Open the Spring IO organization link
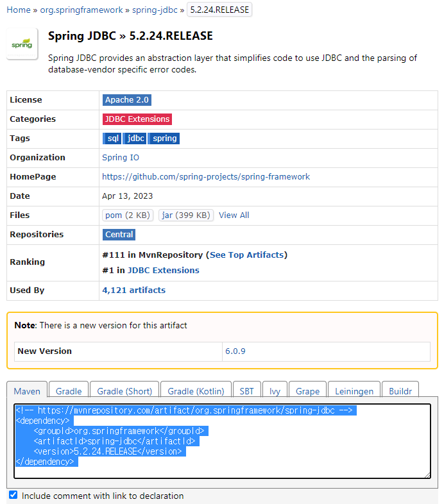 pyautogui.click(x=121, y=158)
